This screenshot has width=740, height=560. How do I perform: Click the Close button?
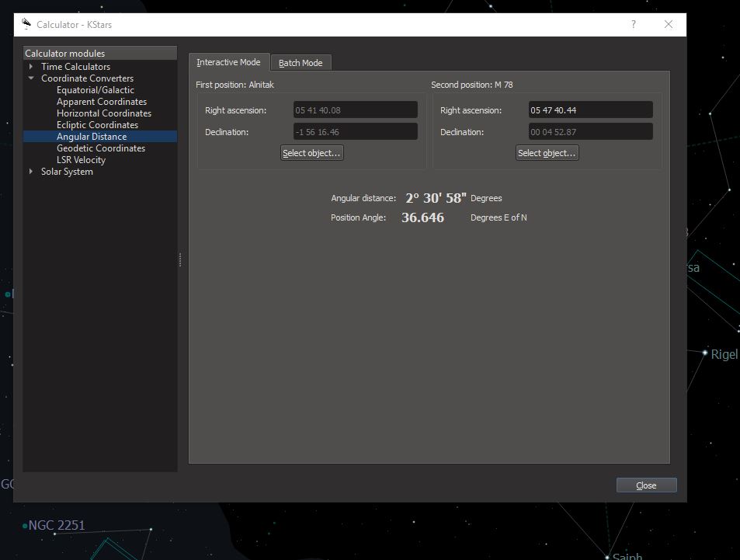(646, 485)
